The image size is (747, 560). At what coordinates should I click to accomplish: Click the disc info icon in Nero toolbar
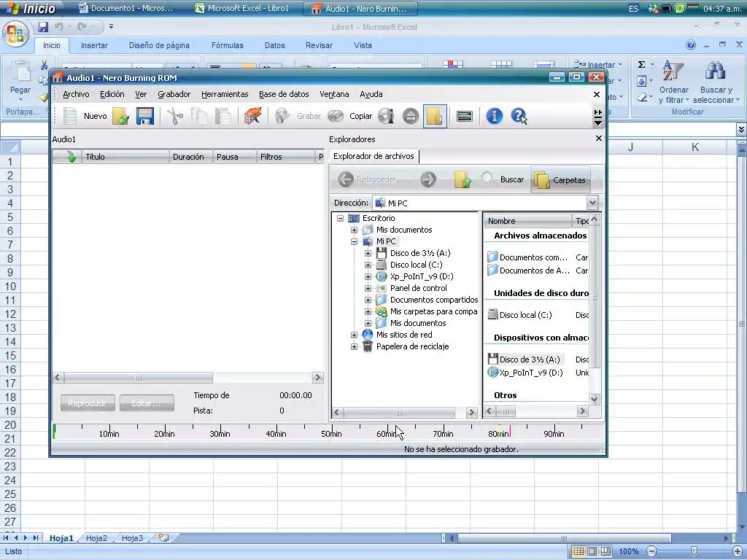[x=387, y=116]
